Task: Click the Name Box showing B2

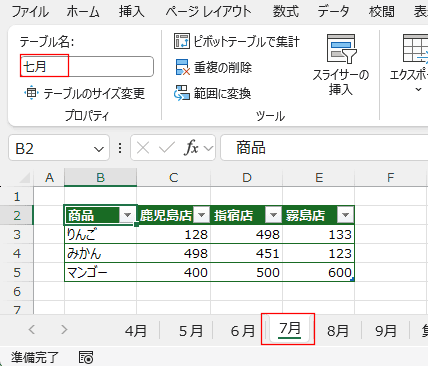Action: [x=59, y=148]
